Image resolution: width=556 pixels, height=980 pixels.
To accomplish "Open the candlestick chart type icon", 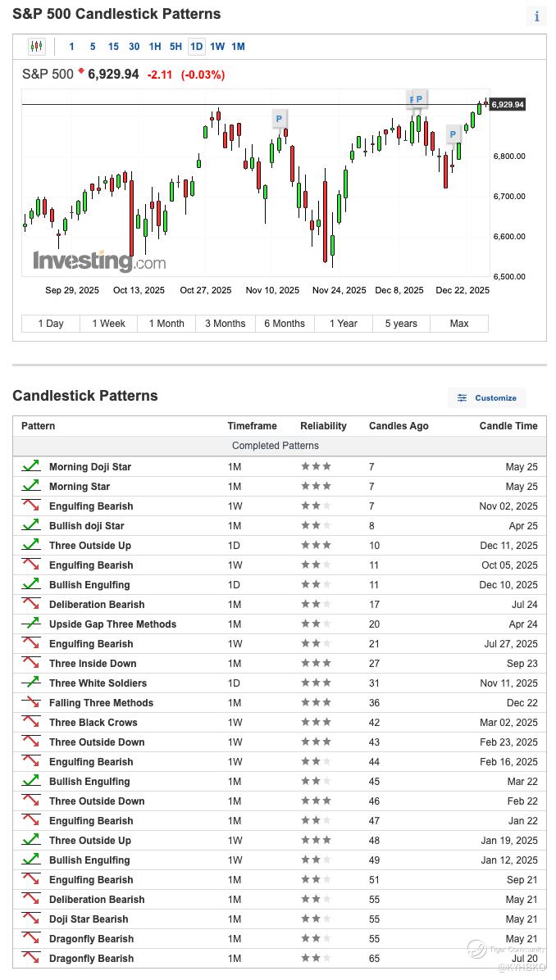I will pyautogui.click(x=37, y=46).
